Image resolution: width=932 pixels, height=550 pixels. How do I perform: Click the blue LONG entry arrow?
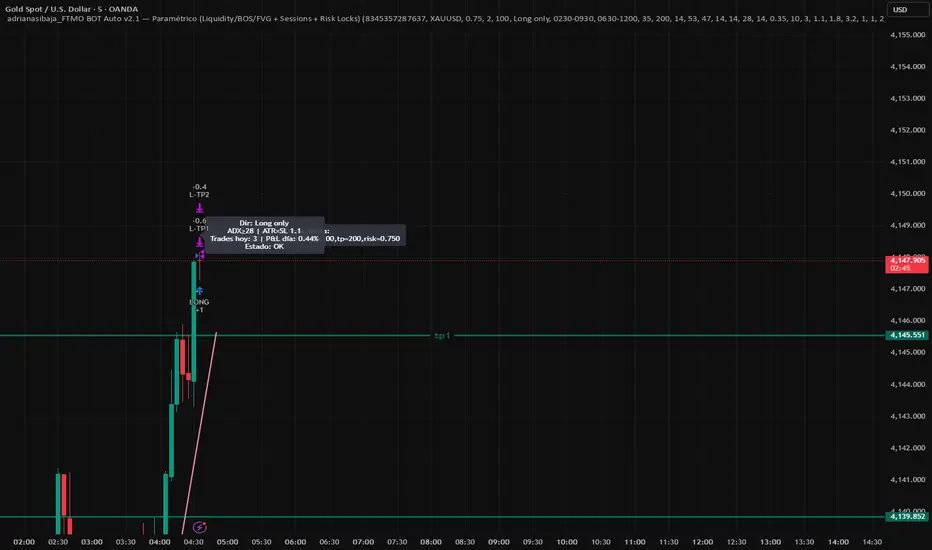[x=199, y=289]
